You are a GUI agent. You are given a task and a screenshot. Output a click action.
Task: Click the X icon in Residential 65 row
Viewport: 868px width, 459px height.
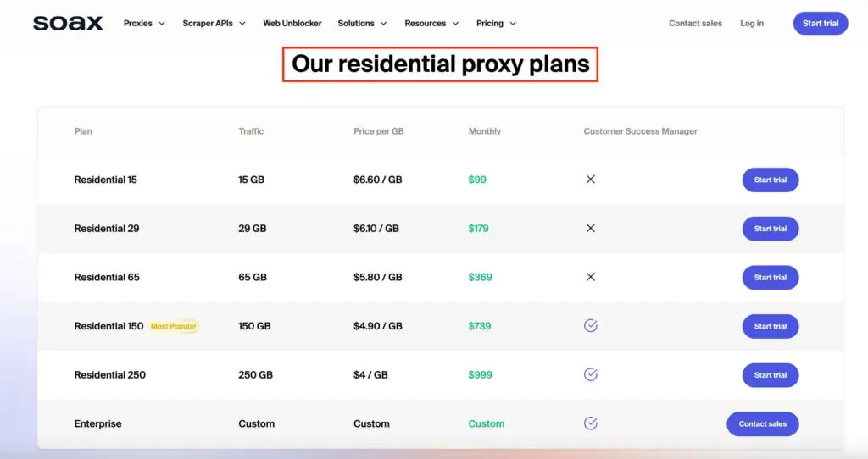[591, 277]
